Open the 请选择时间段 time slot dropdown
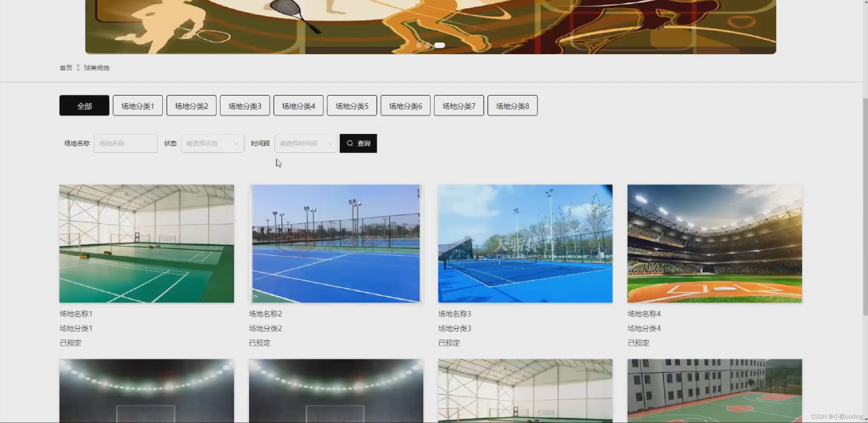Screen dimensions: 868x423 (x=306, y=143)
